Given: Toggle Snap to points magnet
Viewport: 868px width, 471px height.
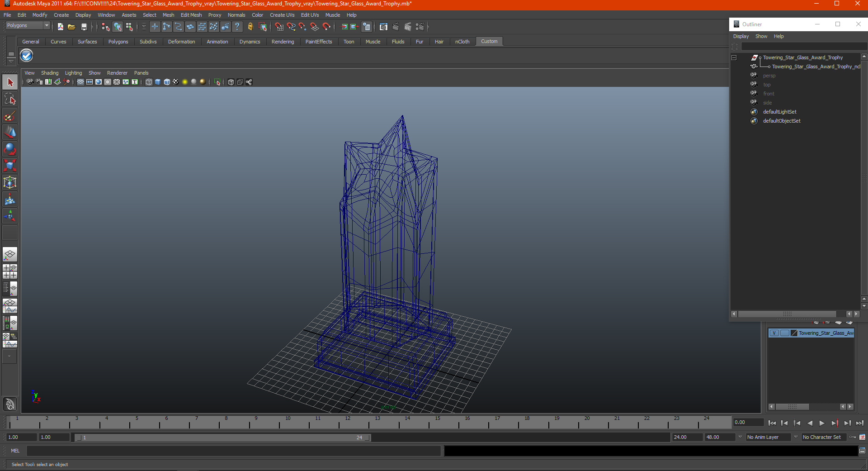Looking at the screenshot, I should pos(303,27).
